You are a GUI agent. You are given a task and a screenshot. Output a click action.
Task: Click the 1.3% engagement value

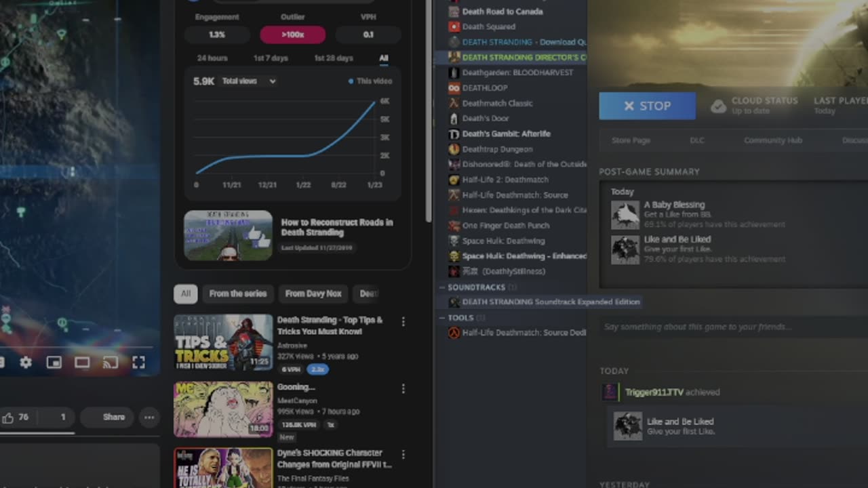[x=217, y=35]
